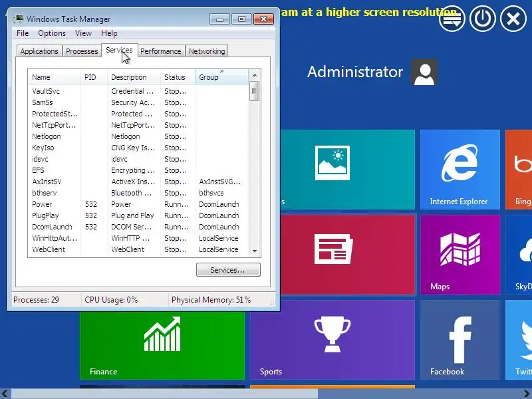The height and width of the screenshot is (399, 532).
Task: Select the PlugPlay service row
Action: 138,215
